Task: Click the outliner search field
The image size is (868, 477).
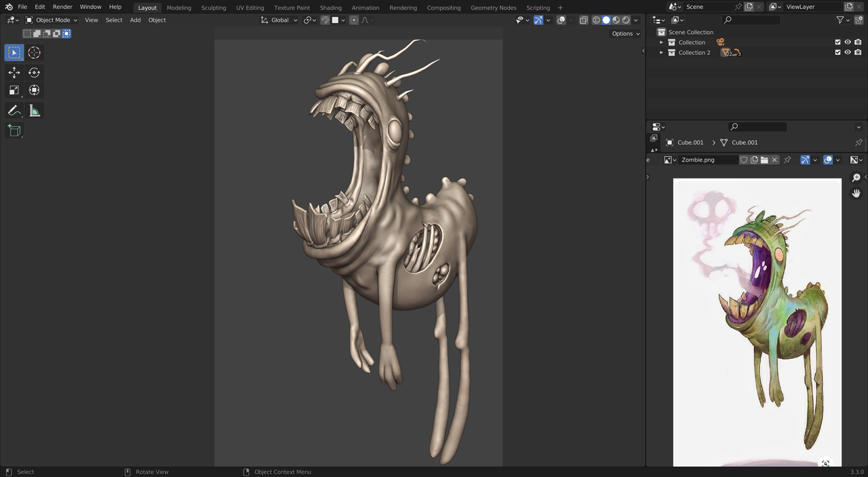Action: click(x=751, y=20)
